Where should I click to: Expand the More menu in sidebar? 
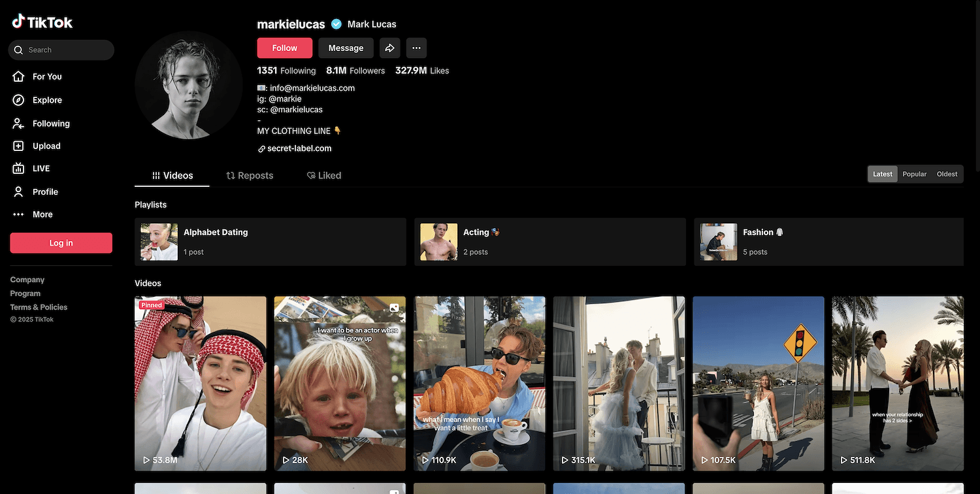coord(42,214)
